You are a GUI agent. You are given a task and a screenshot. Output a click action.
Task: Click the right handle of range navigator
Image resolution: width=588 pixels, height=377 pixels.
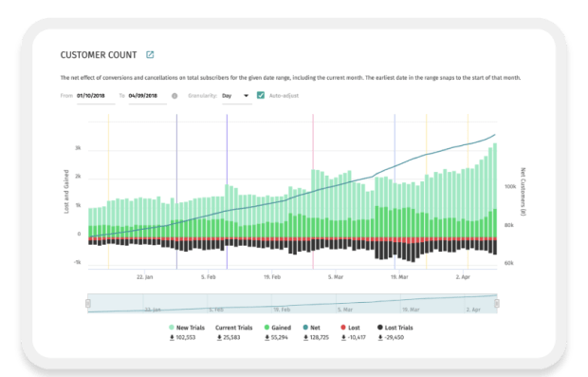coord(497,303)
